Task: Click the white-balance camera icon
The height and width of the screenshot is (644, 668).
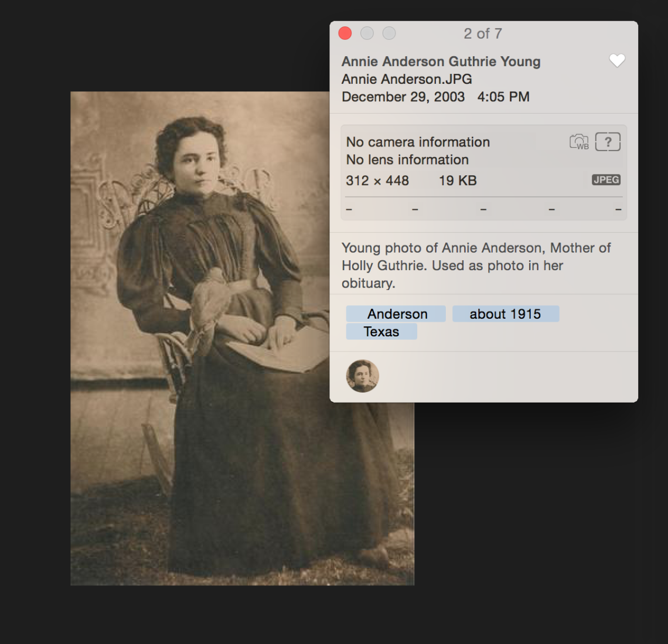Action: point(578,141)
